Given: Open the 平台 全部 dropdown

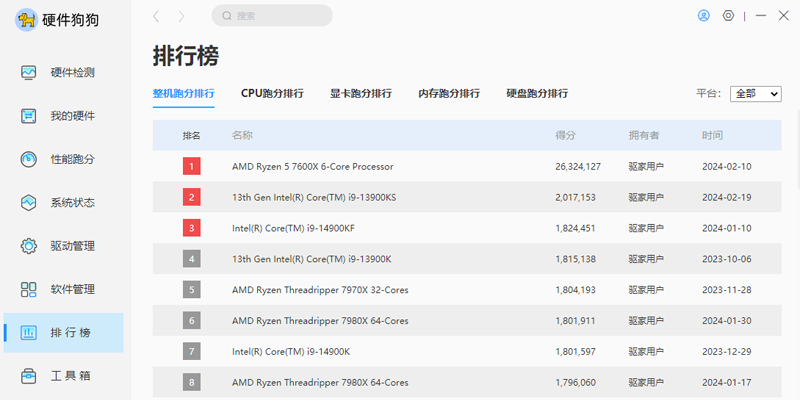Looking at the screenshot, I should coord(756,94).
